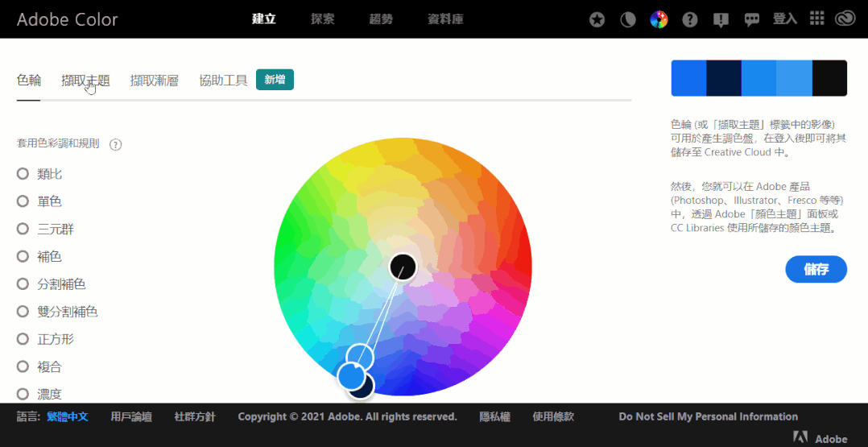Select 單色 harmony rule
The height and width of the screenshot is (447, 868).
point(40,201)
